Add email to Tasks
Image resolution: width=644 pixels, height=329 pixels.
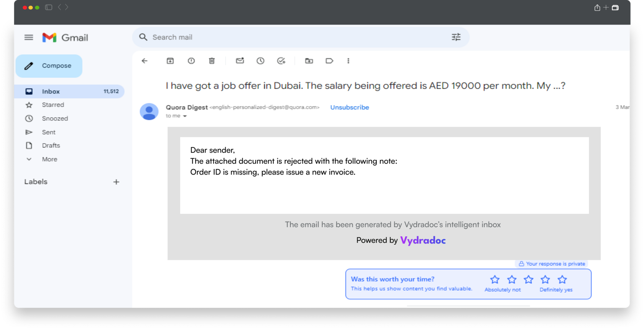pyautogui.click(x=281, y=61)
